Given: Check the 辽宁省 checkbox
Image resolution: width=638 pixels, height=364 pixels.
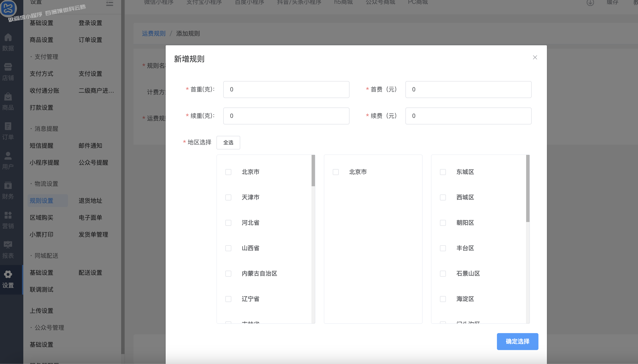Looking at the screenshot, I should (228, 299).
